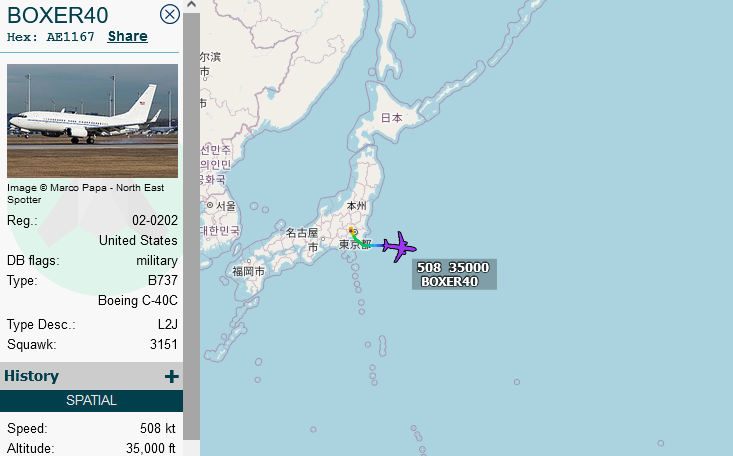This screenshot has width=733, height=456.
Task: Click the sidebar vertical scrollbar track
Action: coord(191,226)
